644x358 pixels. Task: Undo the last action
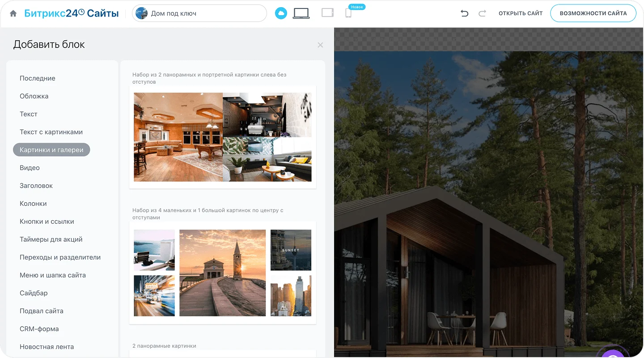(465, 13)
